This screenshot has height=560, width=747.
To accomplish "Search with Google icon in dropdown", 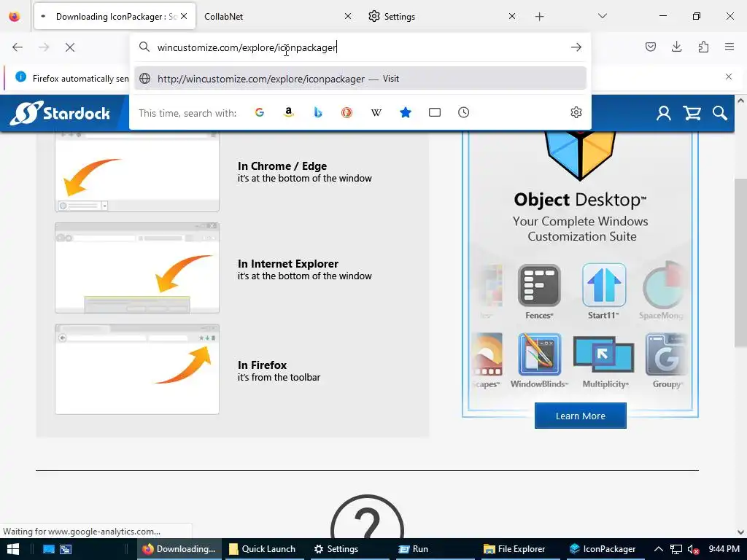I will [260, 112].
